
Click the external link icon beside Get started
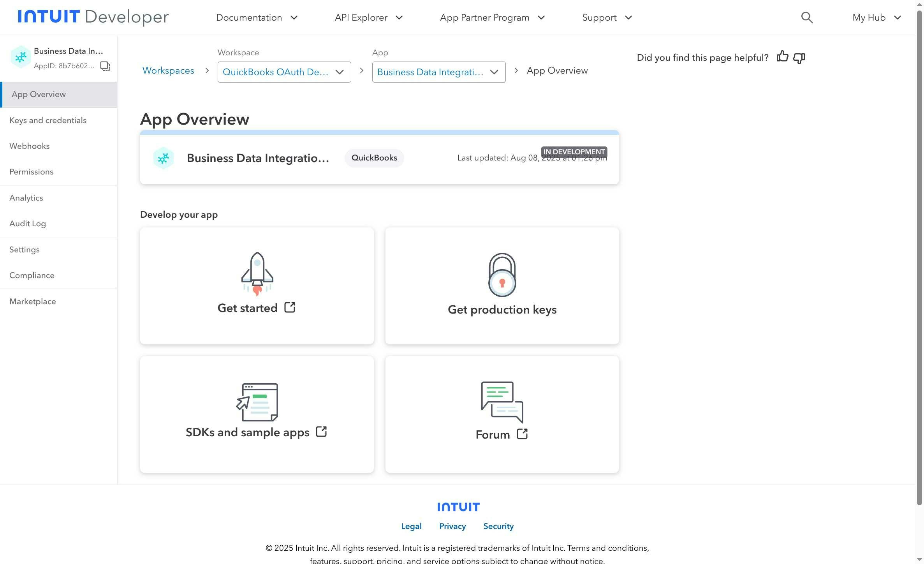(290, 307)
